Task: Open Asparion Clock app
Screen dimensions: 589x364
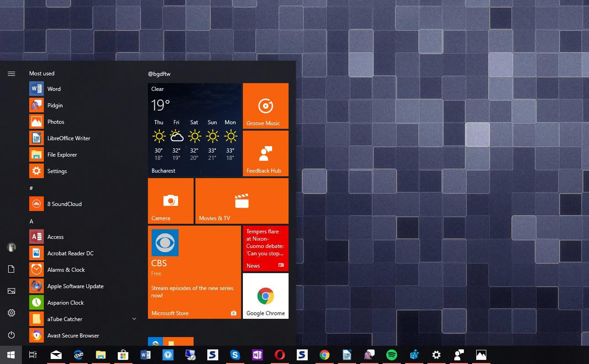Action: 83,303
